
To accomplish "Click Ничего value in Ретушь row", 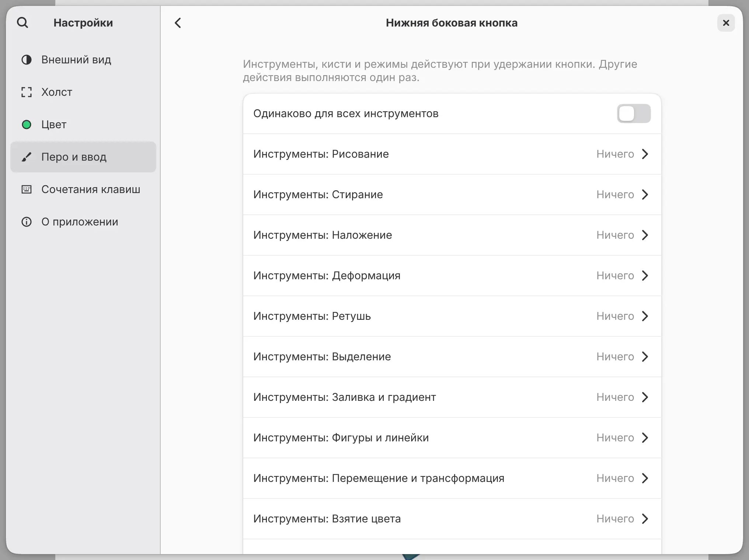I will [x=615, y=316].
